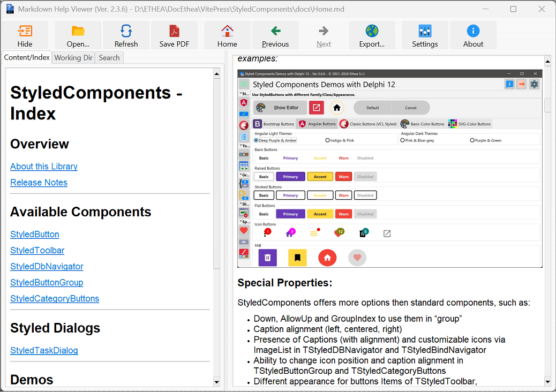Select Classic Buttons (VCL Styled) tab in demo
556x392 pixels.
pos(368,124)
